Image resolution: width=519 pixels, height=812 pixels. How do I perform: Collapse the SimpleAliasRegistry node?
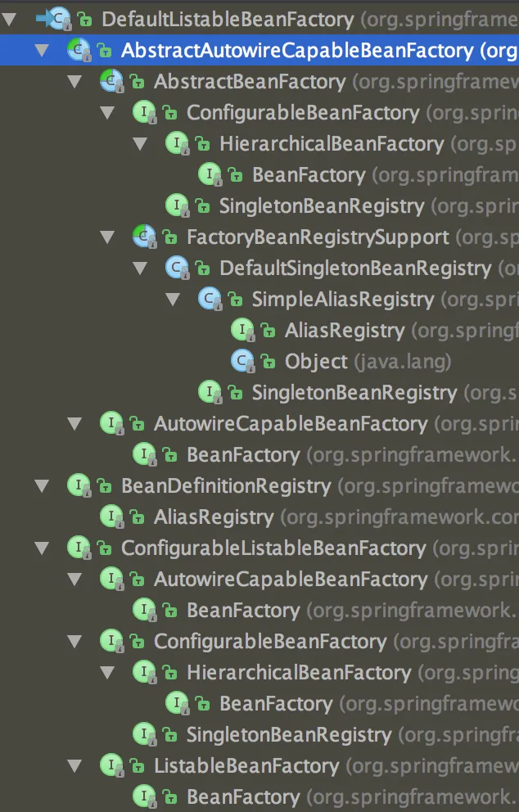tap(173, 300)
